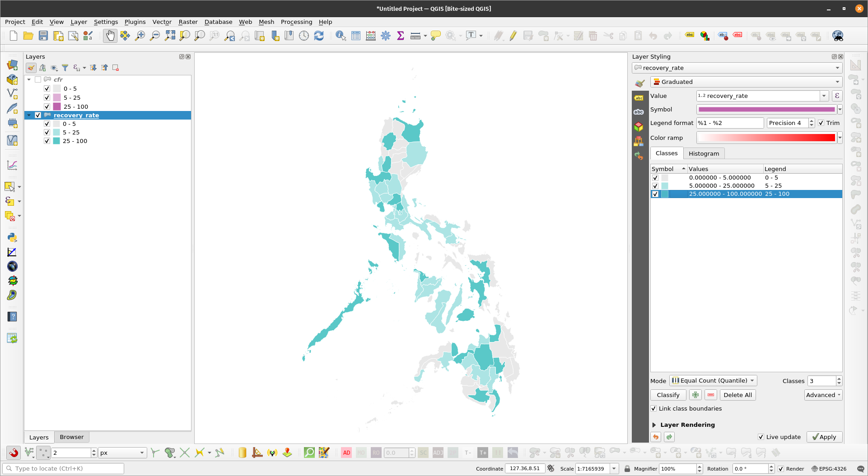Click the Save Project icon
The height and width of the screenshot is (476, 868).
[x=43, y=36]
